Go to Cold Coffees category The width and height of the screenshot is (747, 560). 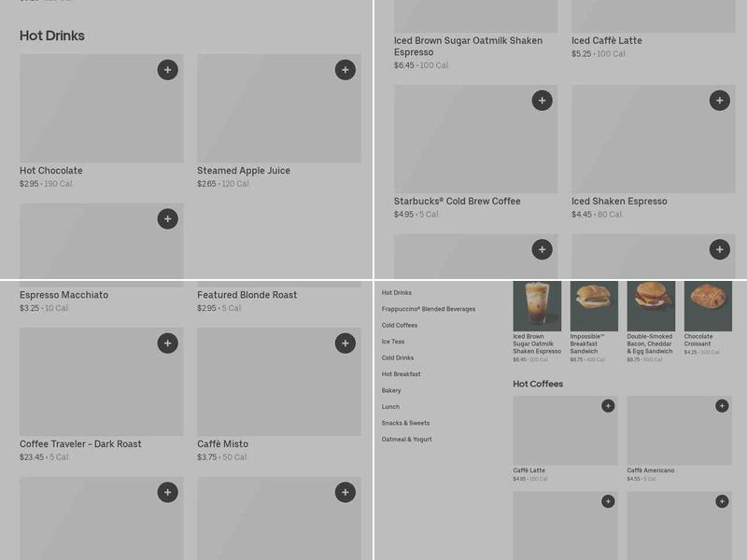pos(400,325)
